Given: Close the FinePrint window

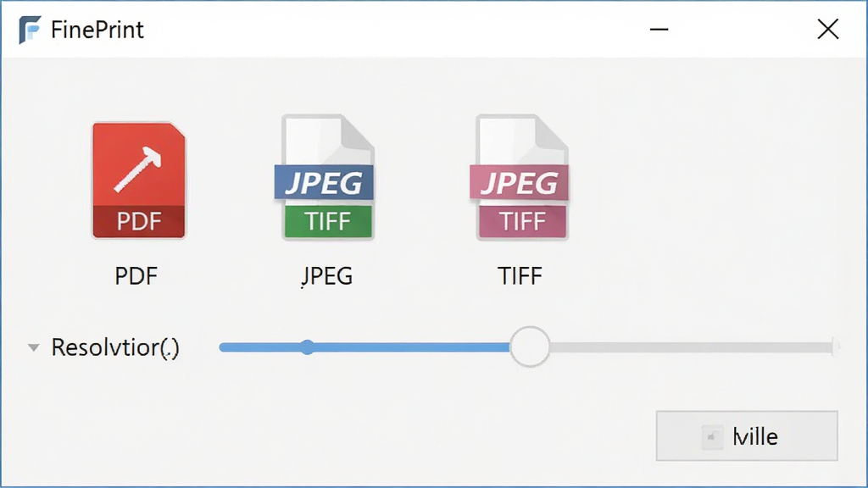Looking at the screenshot, I should [x=828, y=30].
